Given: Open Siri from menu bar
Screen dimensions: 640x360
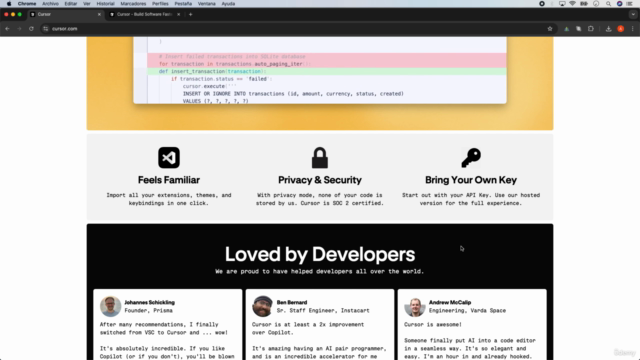Looking at the screenshot, I should (619, 4).
